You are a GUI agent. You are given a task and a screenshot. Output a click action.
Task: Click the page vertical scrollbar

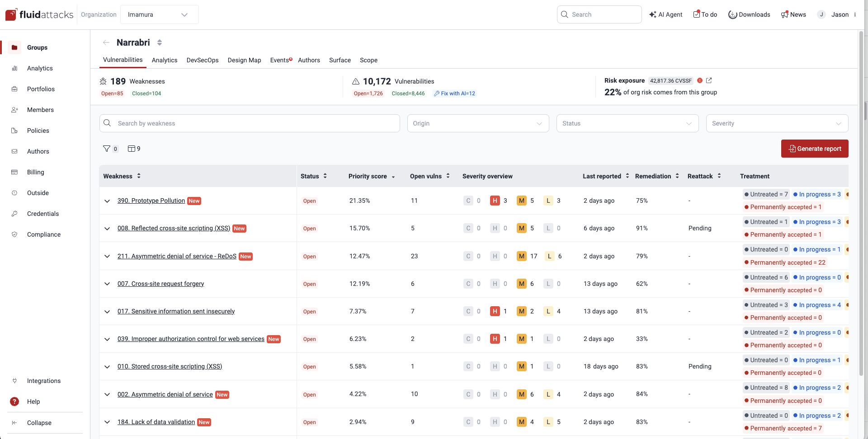click(x=861, y=203)
